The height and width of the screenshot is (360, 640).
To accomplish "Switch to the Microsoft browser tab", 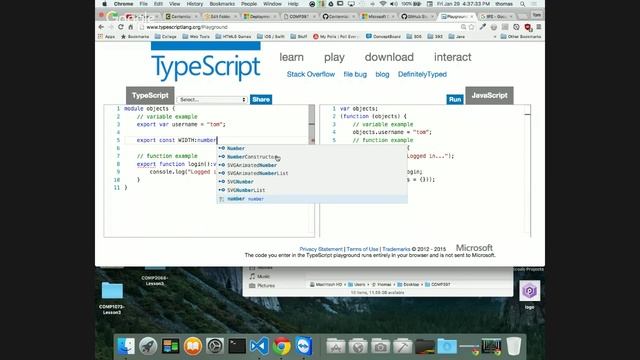I will pyautogui.click(x=378, y=16).
